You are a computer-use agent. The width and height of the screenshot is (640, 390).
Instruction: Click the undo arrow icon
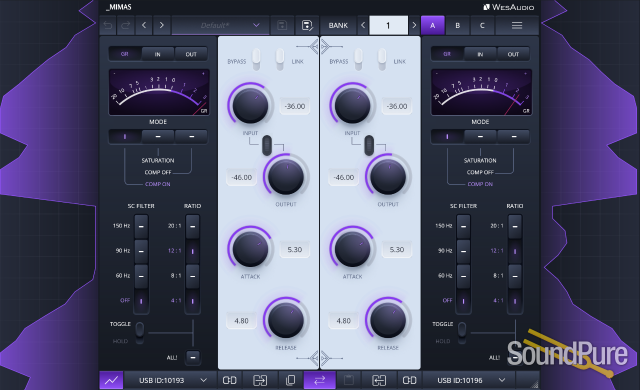(108, 25)
